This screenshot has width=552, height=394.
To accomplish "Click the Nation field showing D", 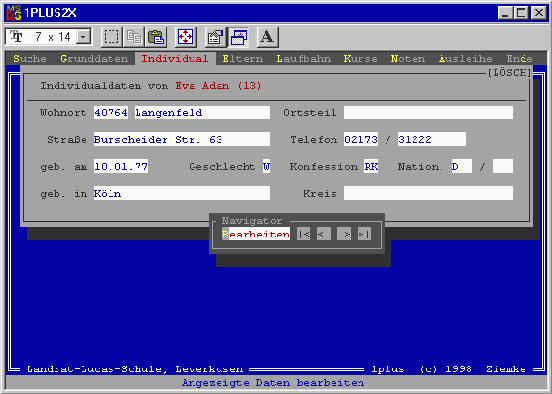I will 462,166.
